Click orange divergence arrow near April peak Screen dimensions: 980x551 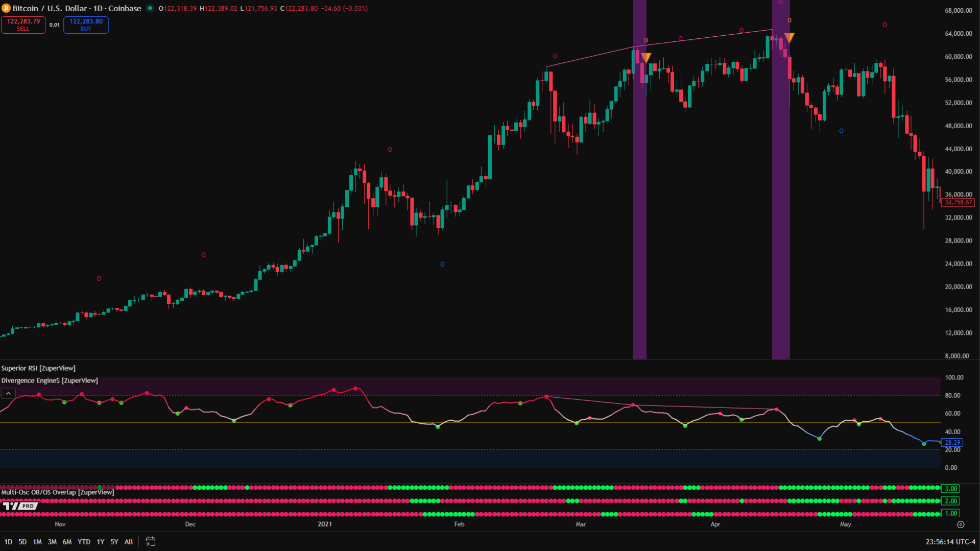pyautogui.click(x=789, y=38)
